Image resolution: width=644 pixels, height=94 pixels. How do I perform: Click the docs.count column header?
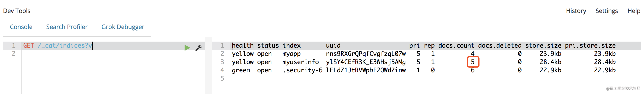click(456, 45)
